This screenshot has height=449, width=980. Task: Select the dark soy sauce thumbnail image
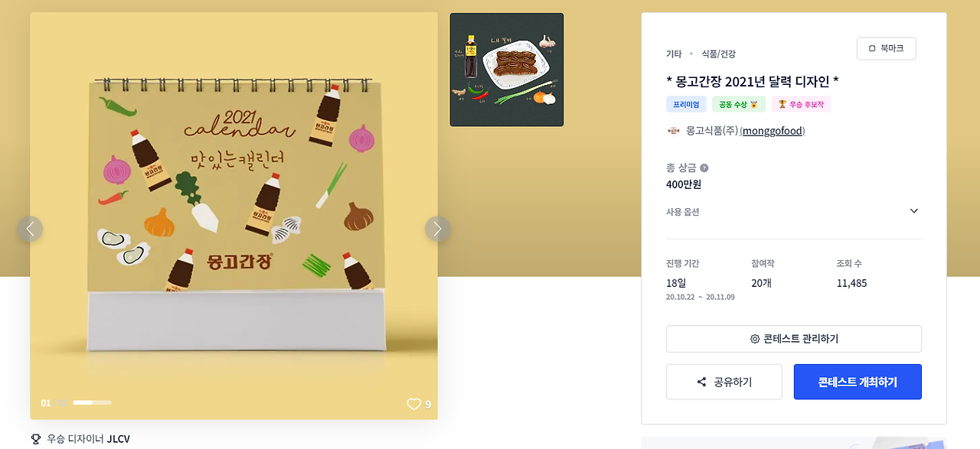point(507,70)
